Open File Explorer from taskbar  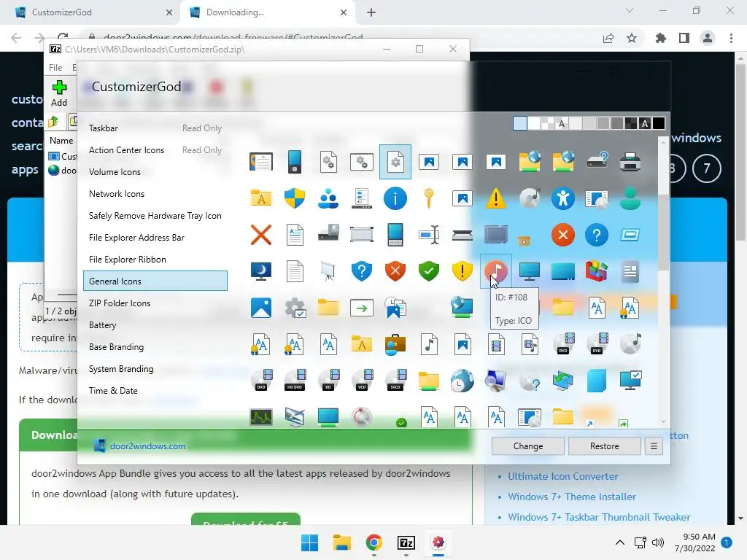tap(341, 542)
